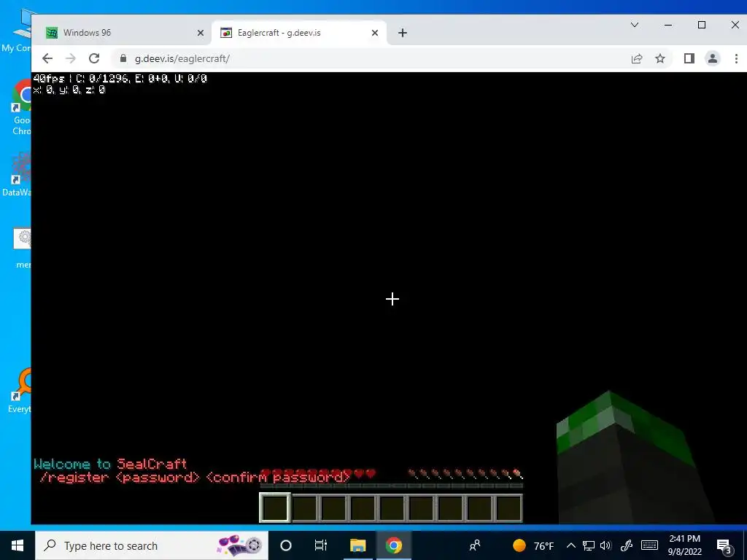Viewport: 747px width, 560px height.
Task: Toggle Chrome side panel
Action: pyautogui.click(x=689, y=58)
